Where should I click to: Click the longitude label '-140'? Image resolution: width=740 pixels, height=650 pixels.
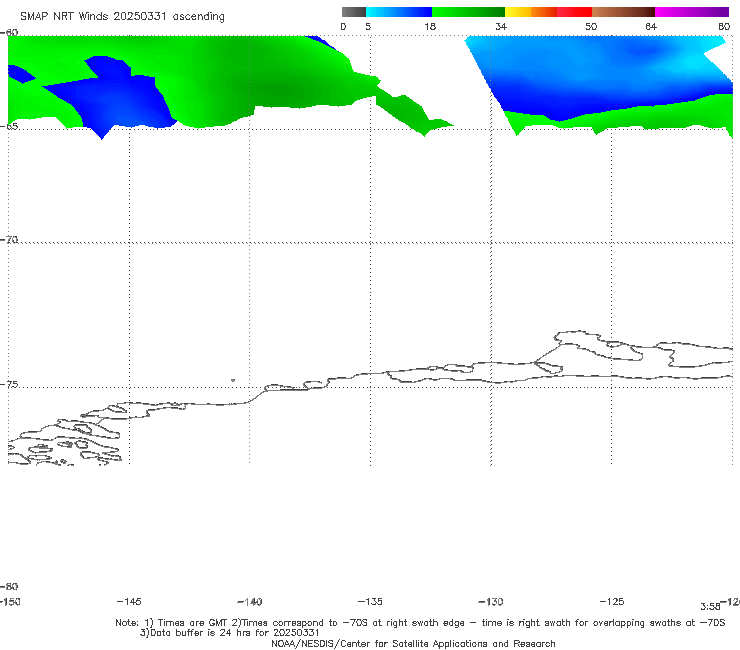point(250,602)
